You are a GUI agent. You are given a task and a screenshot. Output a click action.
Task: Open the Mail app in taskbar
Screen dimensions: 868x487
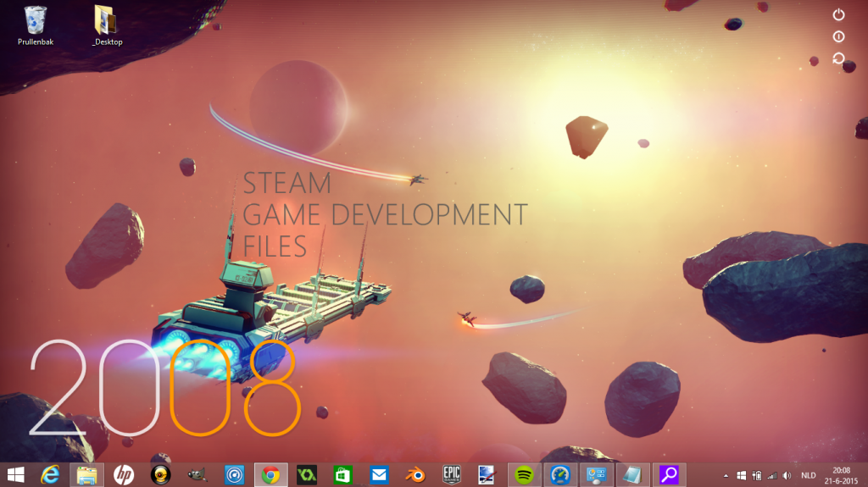point(379,475)
